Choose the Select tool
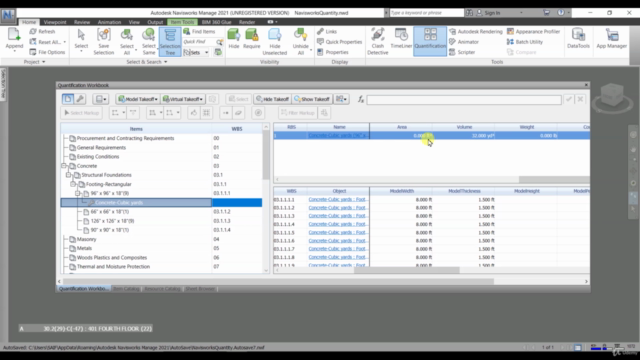The image size is (640, 360). [81, 40]
